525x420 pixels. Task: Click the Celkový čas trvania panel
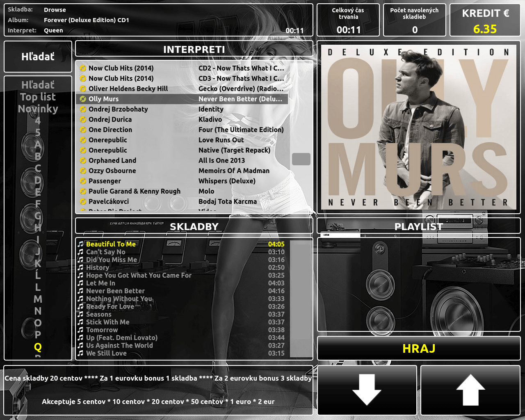[348, 20]
